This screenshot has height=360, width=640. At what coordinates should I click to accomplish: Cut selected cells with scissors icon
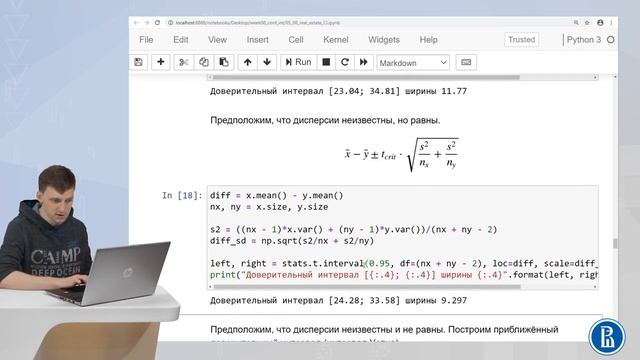click(x=184, y=62)
